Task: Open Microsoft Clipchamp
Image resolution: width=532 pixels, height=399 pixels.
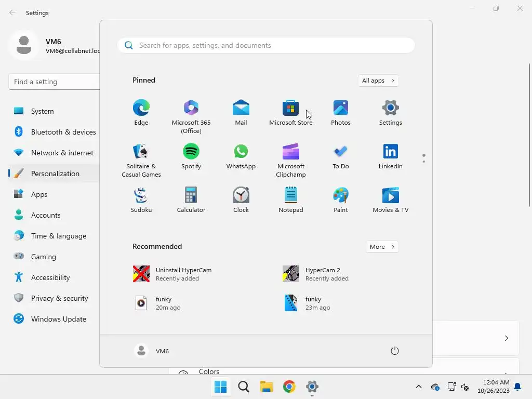Action: coord(291,161)
